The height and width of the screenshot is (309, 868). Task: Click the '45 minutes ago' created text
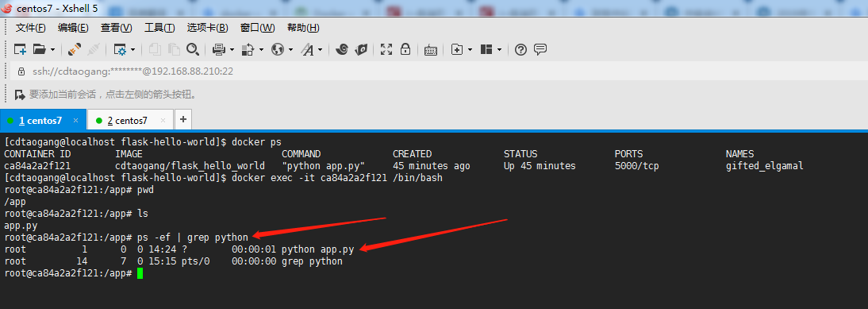point(432,166)
